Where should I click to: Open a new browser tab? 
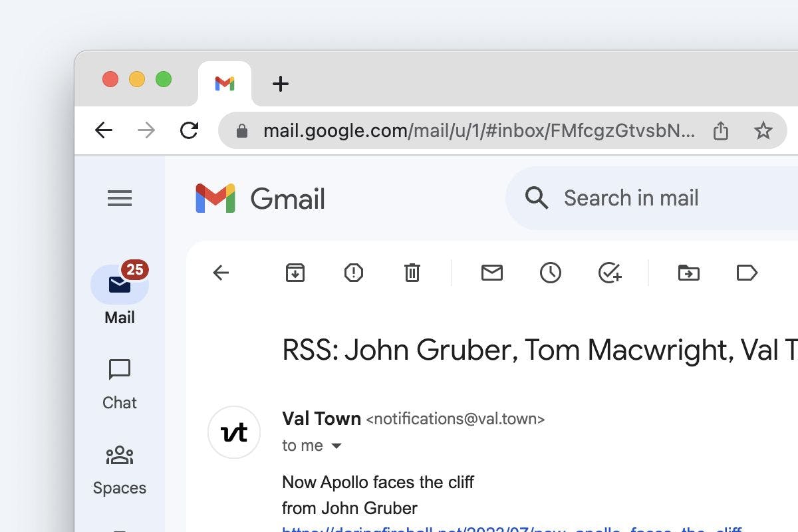click(281, 84)
